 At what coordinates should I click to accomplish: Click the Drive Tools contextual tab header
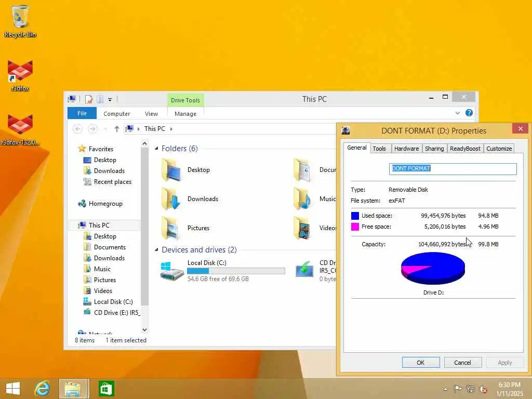coord(185,100)
